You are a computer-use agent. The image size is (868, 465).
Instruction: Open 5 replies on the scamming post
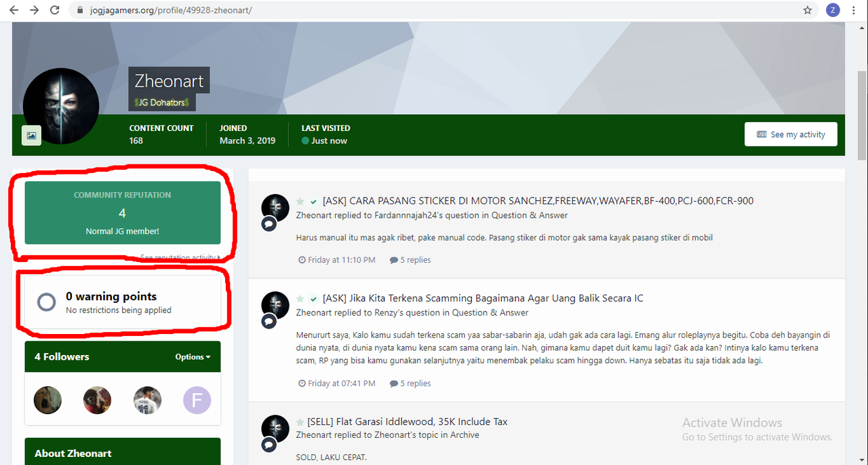(410, 384)
